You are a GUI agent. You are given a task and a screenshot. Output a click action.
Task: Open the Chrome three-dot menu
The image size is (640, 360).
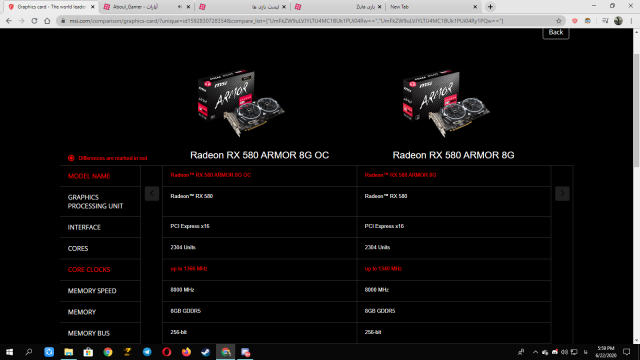click(x=631, y=21)
